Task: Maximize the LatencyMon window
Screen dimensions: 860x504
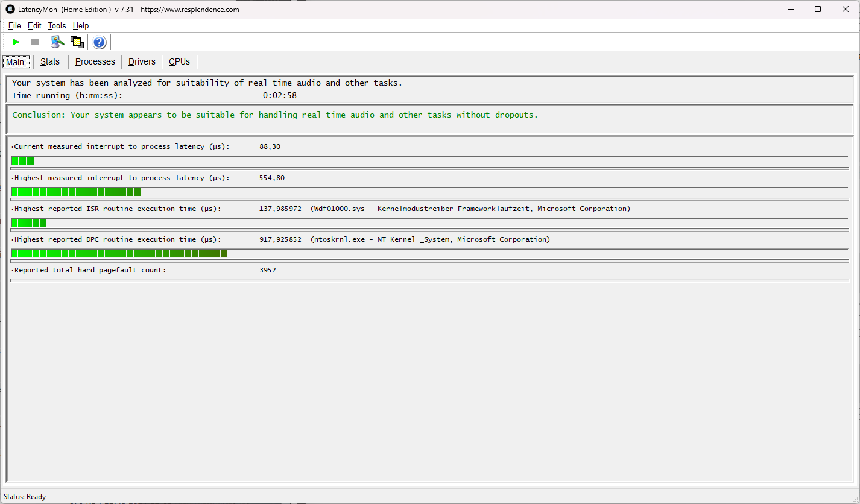Action: click(x=818, y=9)
